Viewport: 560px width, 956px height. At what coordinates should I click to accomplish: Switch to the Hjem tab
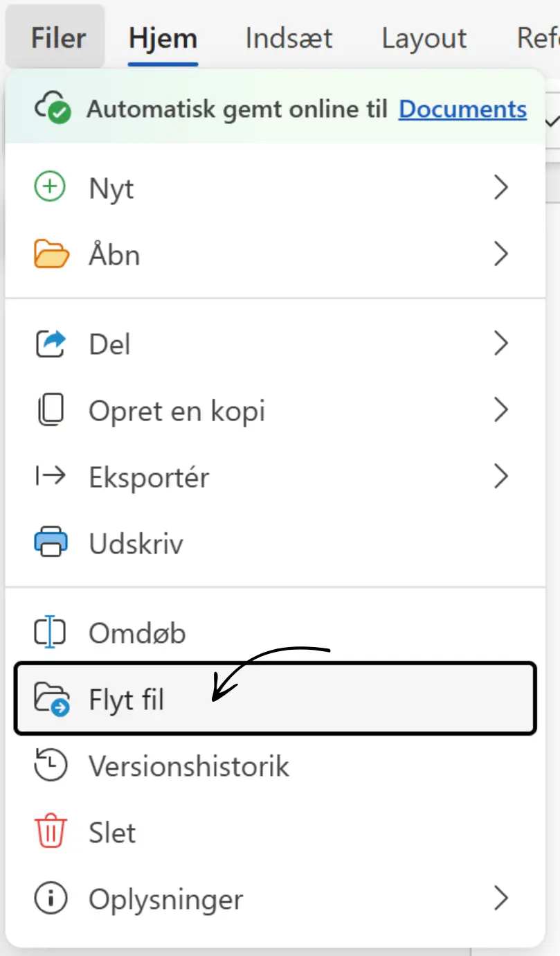point(162,38)
